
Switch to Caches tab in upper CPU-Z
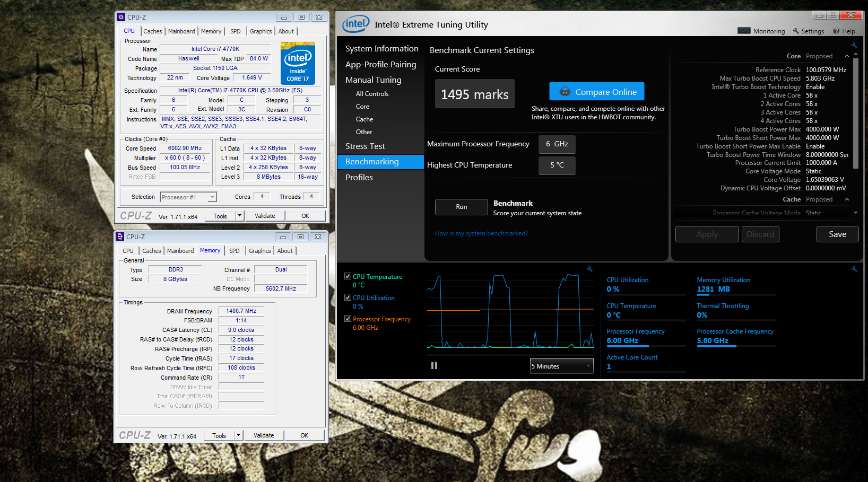(153, 31)
